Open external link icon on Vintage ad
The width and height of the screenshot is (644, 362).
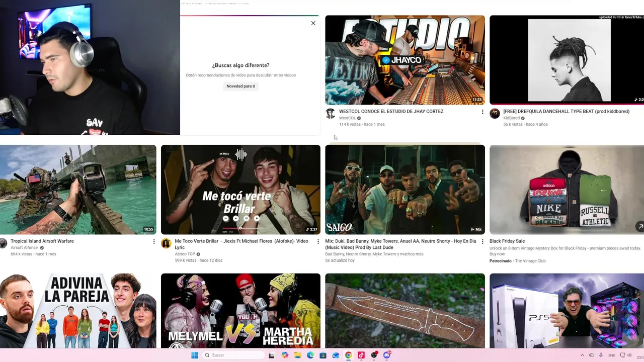[x=639, y=227]
